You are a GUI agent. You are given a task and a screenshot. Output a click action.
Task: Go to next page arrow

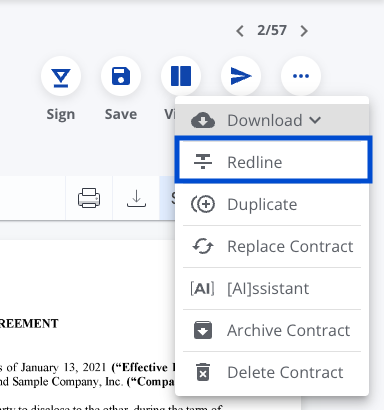pos(304,31)
